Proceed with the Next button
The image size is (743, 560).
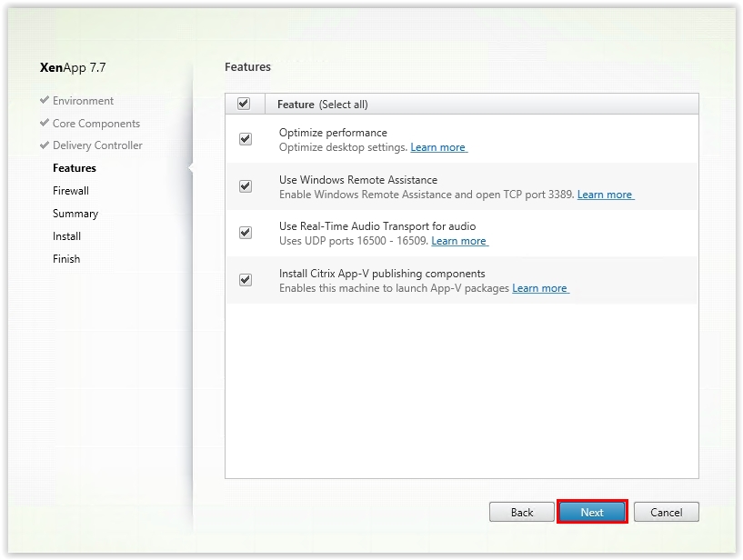[x=592, y=512]
